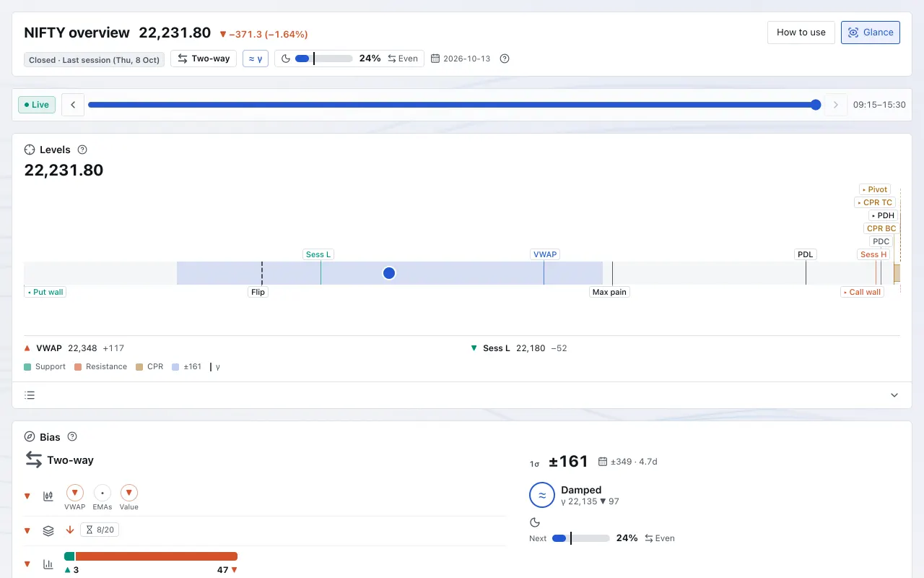Click the calendar icon beside 2026-10-13

tap(436, 59)
